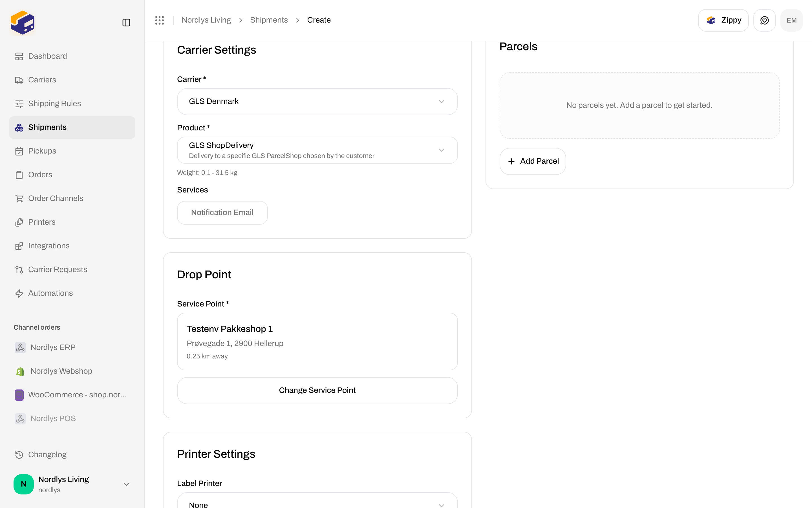812x508 pixels.
Task: Click the Pickups calendar icon
Action: click(19, 151)
